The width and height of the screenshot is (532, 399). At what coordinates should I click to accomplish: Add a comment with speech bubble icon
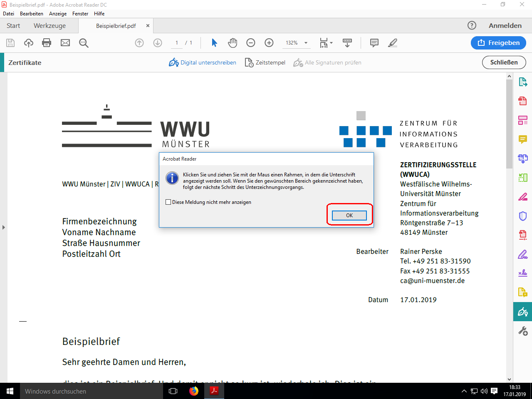(374, 43)
